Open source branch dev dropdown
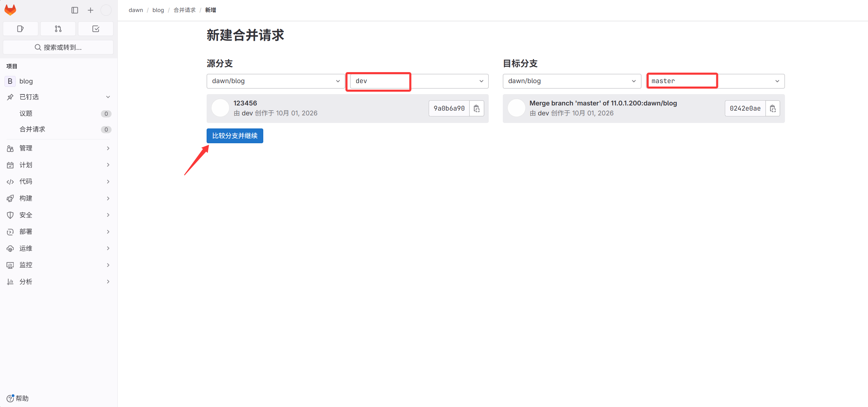868x407 pixels. coord(419,81)
